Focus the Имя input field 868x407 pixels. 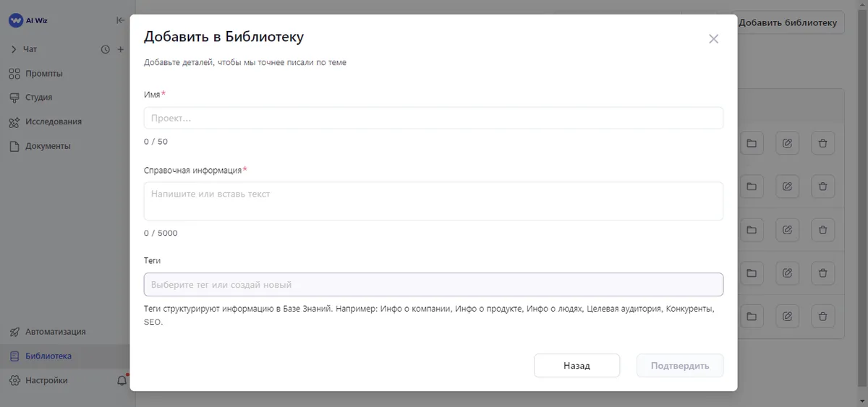(433, 119)
